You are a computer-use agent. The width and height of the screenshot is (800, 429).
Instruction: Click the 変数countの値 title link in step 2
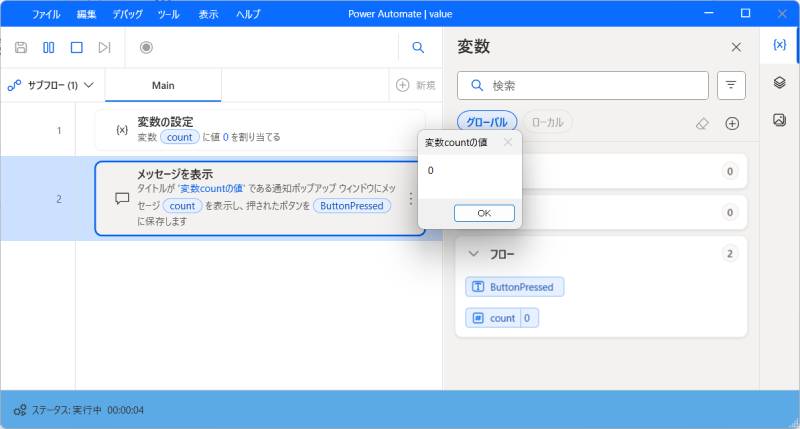tap(211, 188)
